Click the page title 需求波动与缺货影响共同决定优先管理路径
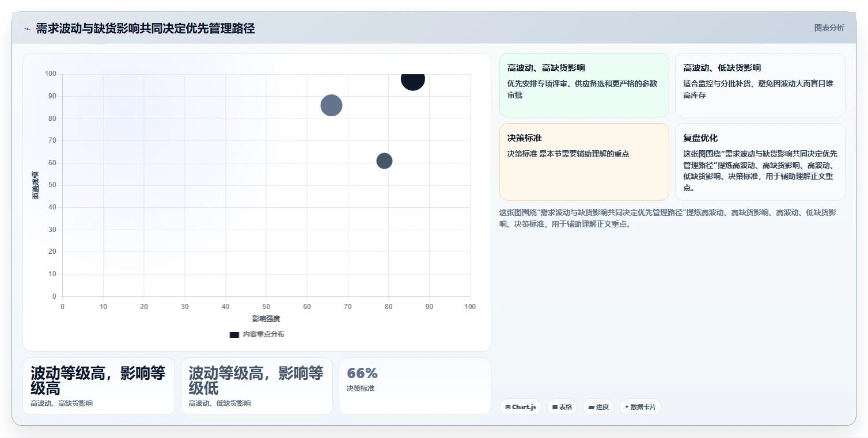 tap(145, 28)
